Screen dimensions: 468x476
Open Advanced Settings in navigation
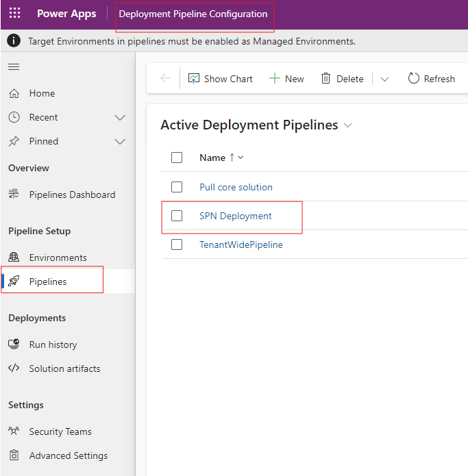[x=68, y=455]
